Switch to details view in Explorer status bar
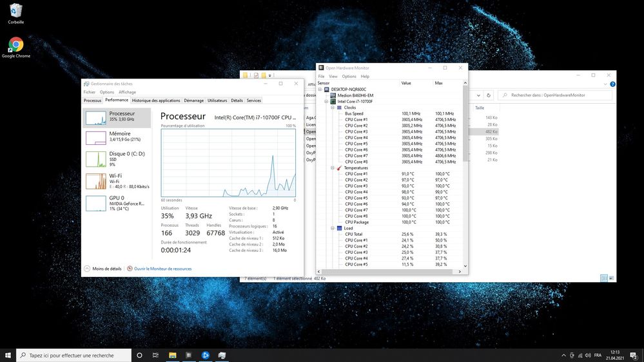Screen dimensions: 644x362 604,278
